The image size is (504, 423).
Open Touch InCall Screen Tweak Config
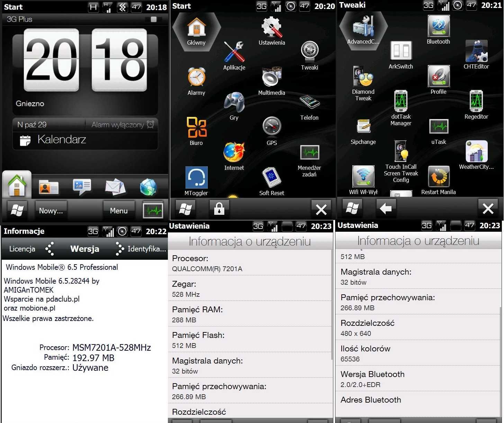pyautogui.click(x=401, y=151)
